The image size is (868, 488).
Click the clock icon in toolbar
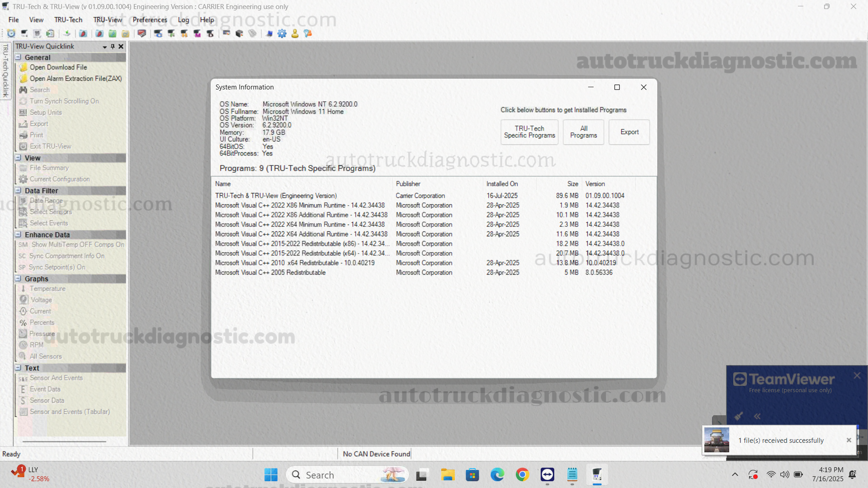click(11, 33)
